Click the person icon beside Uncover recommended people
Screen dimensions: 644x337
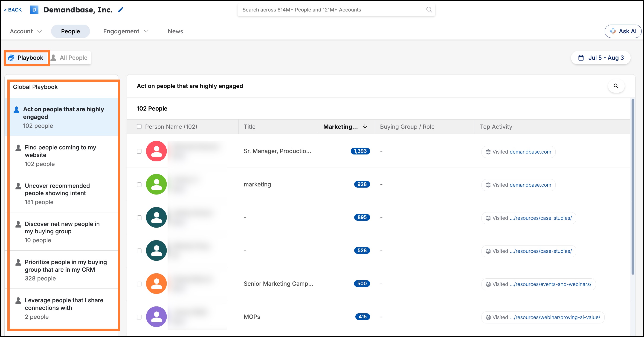click(18, 186)
